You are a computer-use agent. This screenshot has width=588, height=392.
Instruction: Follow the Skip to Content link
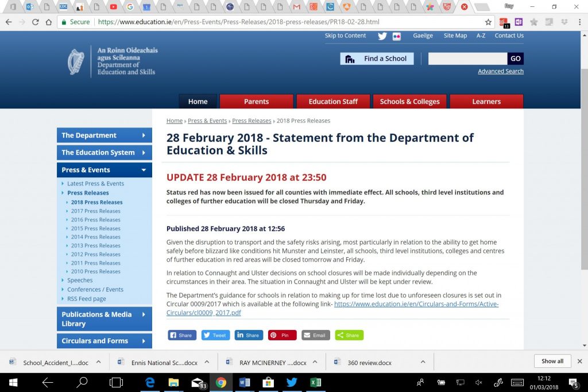pos(345,36)
